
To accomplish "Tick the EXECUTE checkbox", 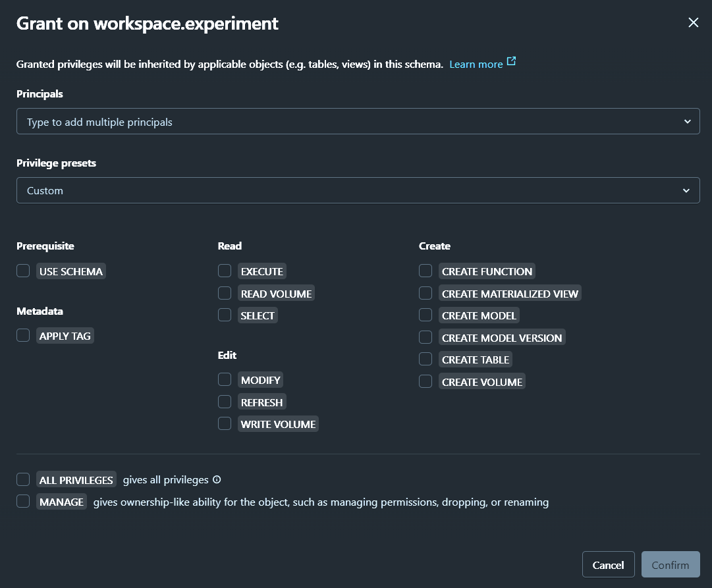I will (225, 271).
